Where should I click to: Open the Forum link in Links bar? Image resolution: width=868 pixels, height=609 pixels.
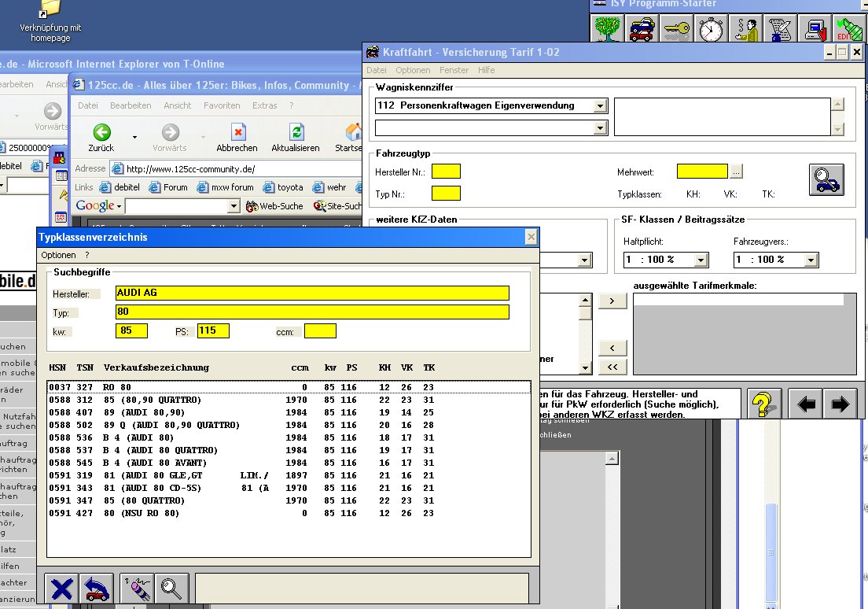click(x=168, y=187)
